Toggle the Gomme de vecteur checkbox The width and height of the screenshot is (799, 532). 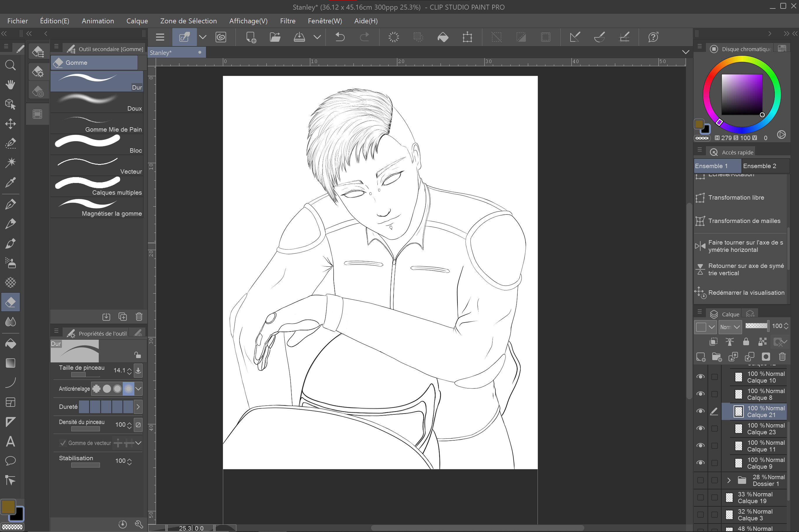pyautogui.click(x=63, y=443)
